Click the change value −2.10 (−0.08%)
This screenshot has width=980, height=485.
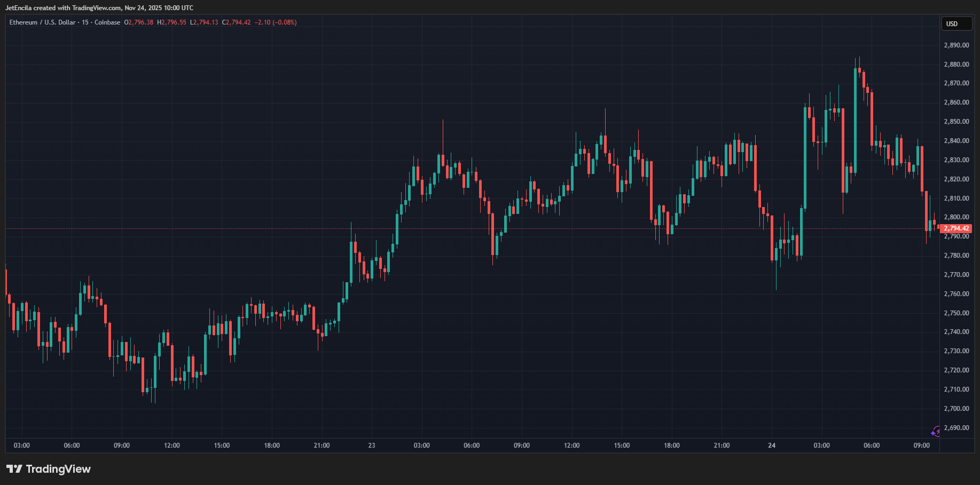276,22
